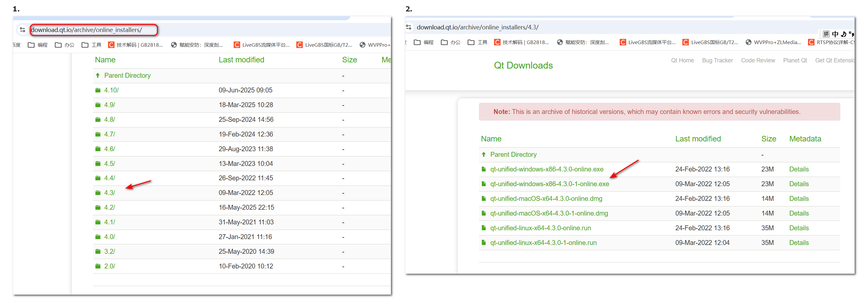This screenshot has width=868, height=308.
Task: Open Code Review navigation link
Action: click(x=758, y=60)
